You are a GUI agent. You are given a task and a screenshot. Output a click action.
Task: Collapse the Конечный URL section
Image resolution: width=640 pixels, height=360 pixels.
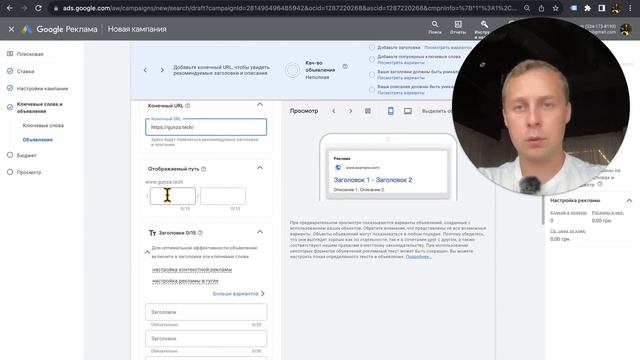(x=260, y=105)
